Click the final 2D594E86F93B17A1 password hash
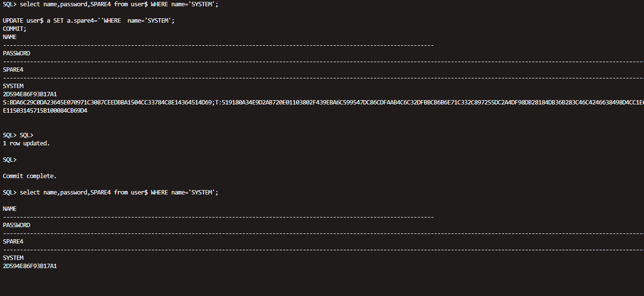The height and width of the screenshot is (296, 644). (30, 266)
